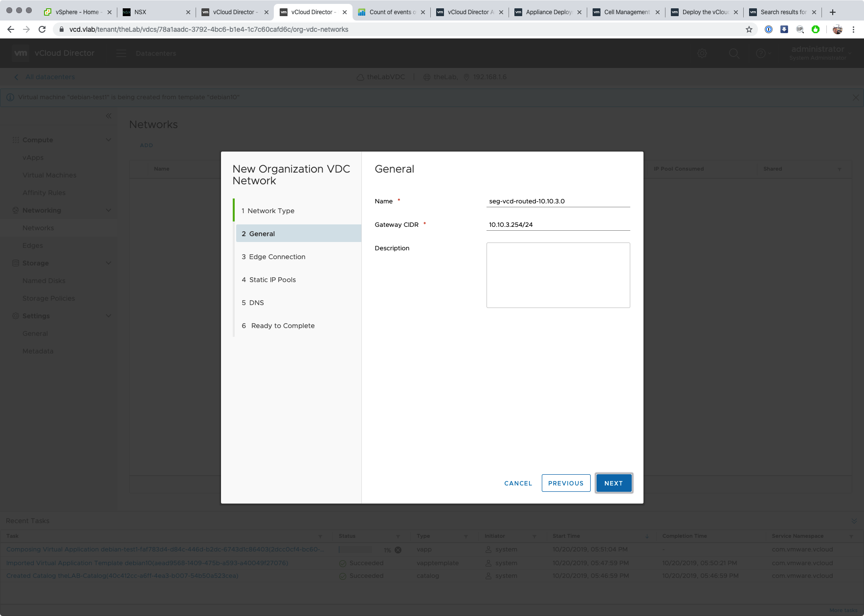Dismiss the info notification banner
The width and height of the screenshot is (864, 616).
[x=855, y=97]
